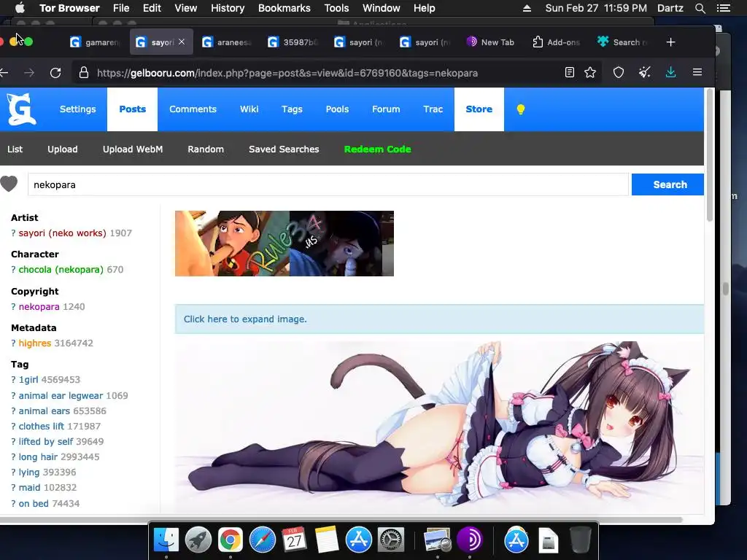This screenshot has height=560, width=747.
Task: Click the yellow lightbulb icon in navbar
Action: point(521,109)
